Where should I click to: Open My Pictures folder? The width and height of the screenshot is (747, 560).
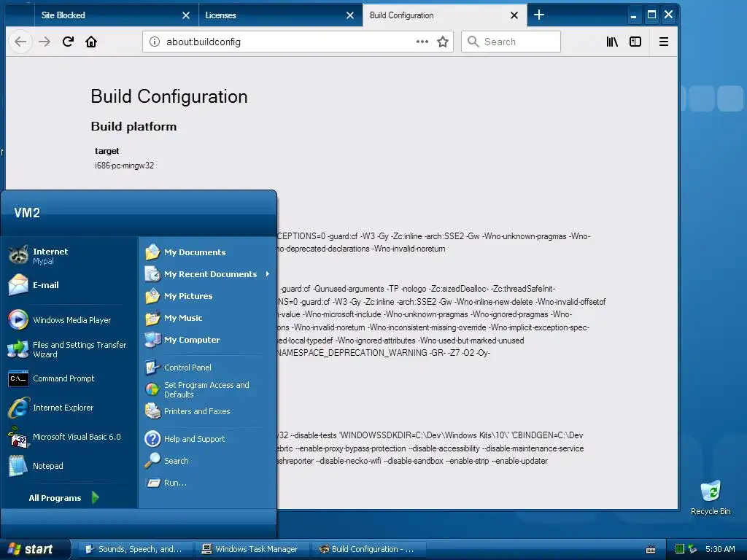207,296
